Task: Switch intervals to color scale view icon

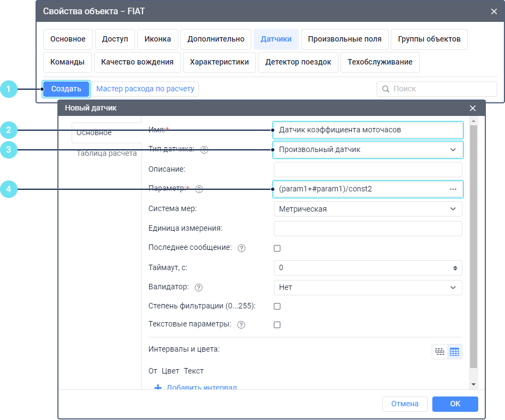Action: 439,352
